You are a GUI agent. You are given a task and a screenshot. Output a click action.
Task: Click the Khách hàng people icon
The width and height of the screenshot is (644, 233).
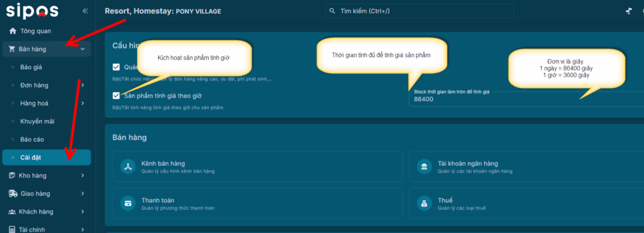(x=12, y=212)
